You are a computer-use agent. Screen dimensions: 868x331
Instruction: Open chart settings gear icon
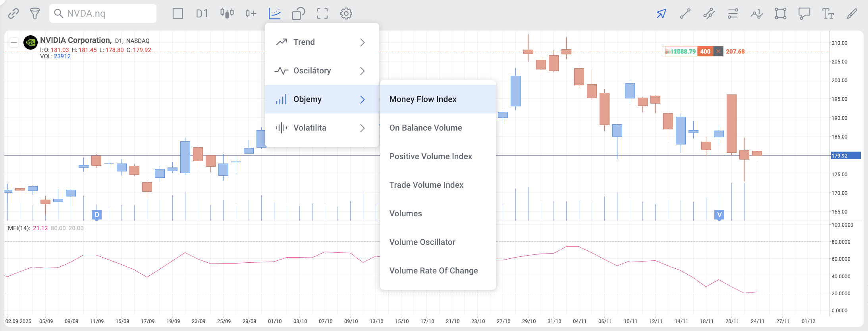coord(346,13)
